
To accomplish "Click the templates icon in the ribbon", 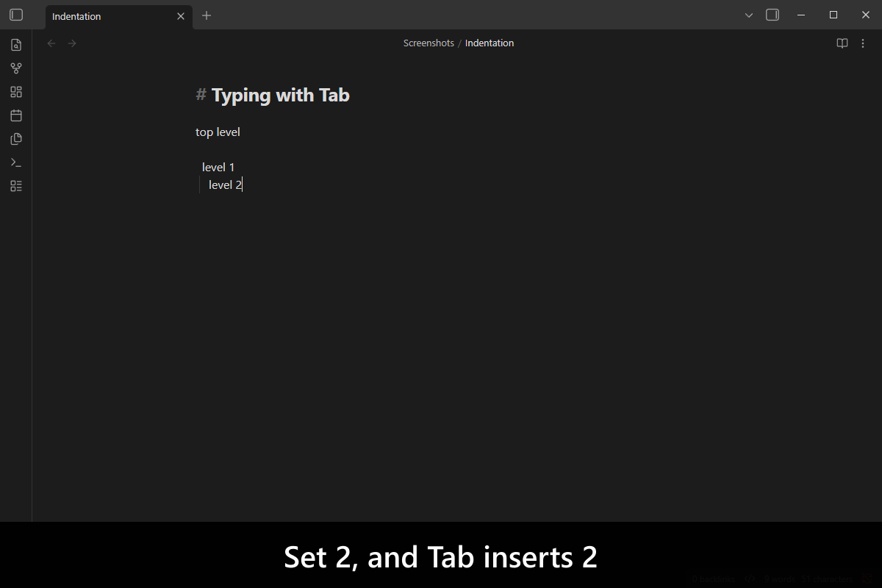I will click(16, 139).
